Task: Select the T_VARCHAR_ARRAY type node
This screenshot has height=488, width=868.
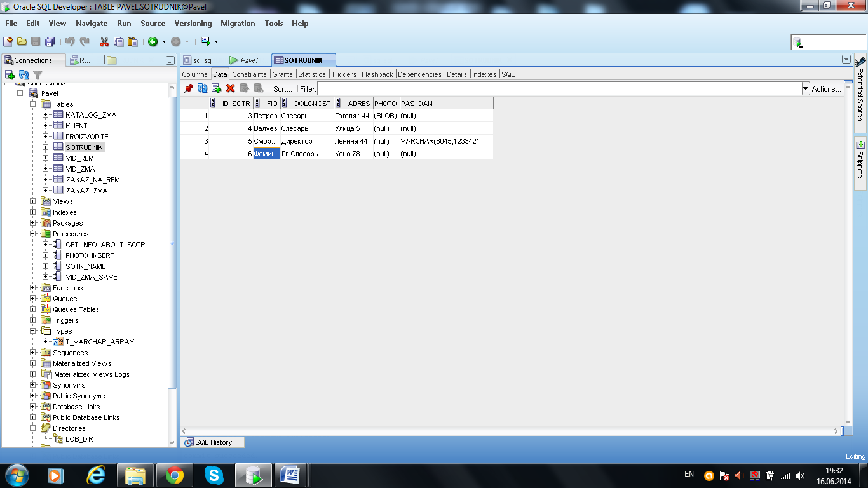Action: tap(100, 342)
